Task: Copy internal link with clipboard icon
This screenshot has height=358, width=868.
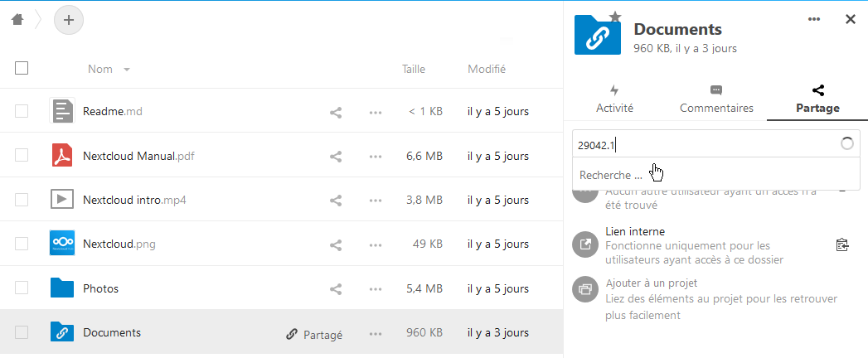Action: tap(842, 244)
